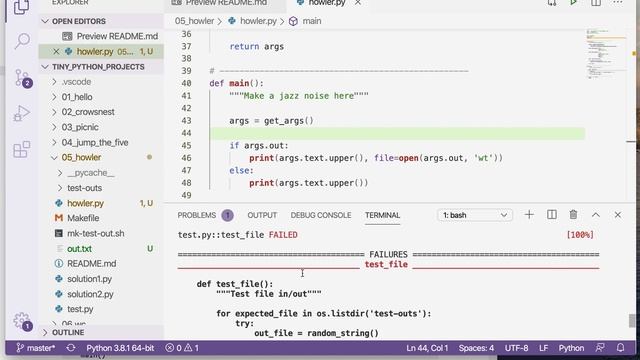The image size is (640, 360).
Task: Switch to the Debug Console tab
Action: tap(321, 215)
